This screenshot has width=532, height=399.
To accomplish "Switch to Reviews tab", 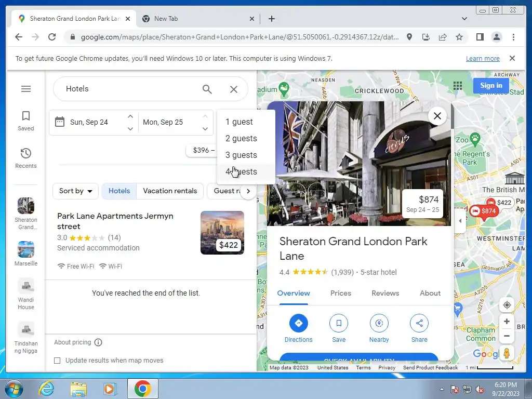I will coord(385,293).
